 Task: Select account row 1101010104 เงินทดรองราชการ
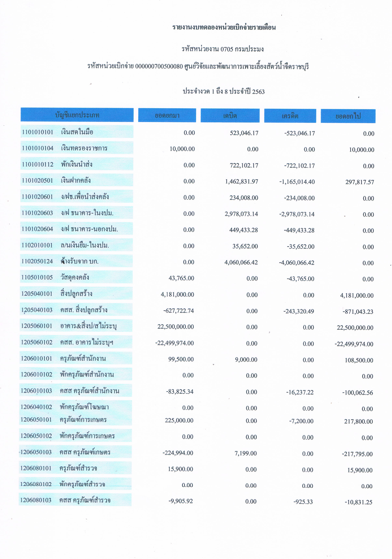pyautogui.click(x=77, y=148)
